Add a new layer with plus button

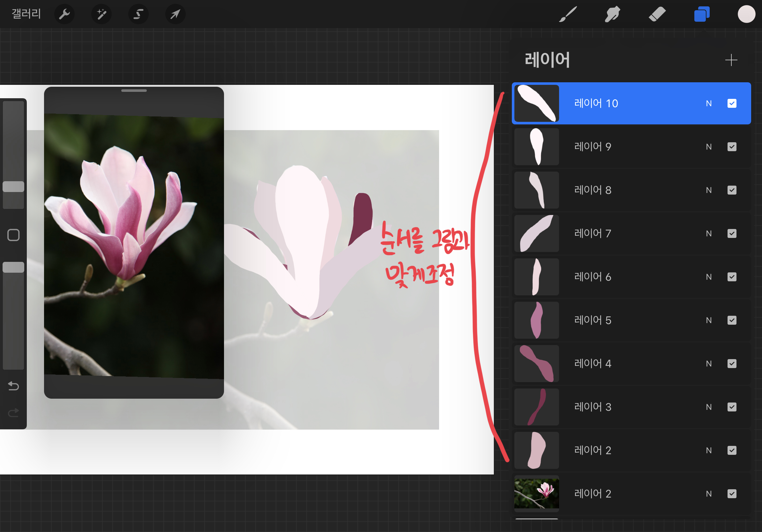(x=731, y=60)
